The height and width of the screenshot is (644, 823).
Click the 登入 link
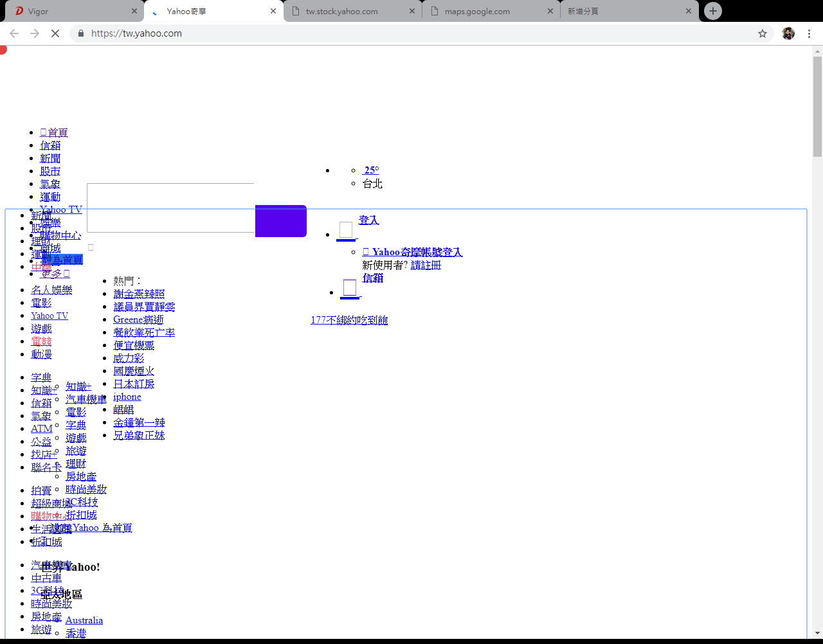(369, 220)
